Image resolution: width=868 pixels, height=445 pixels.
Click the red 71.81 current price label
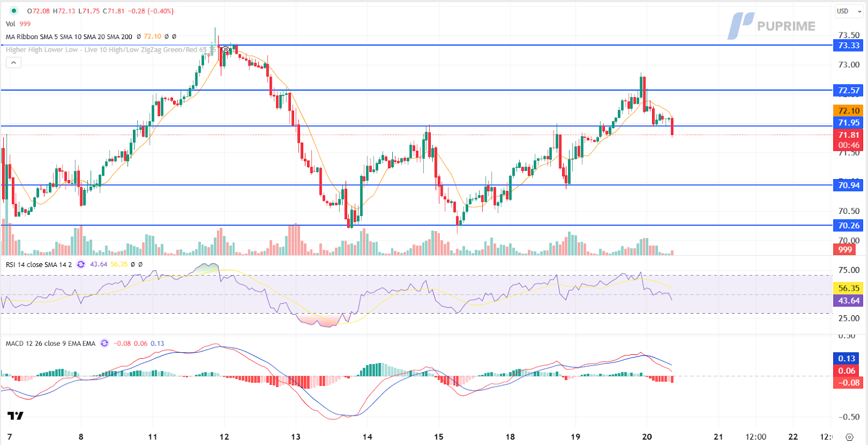tap(848, 135)
